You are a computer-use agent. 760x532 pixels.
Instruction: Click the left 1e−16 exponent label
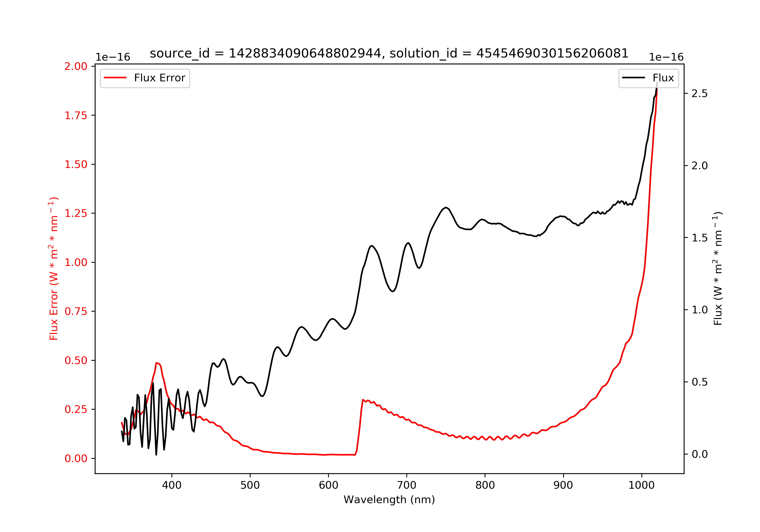coord(113,57)
